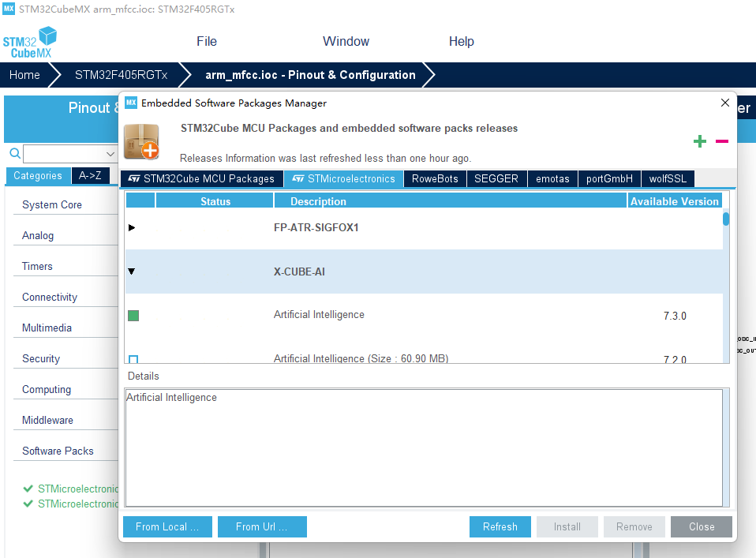The image size is (756, 558).
Task: Click the Available Version column header
Action: [675, 201]
